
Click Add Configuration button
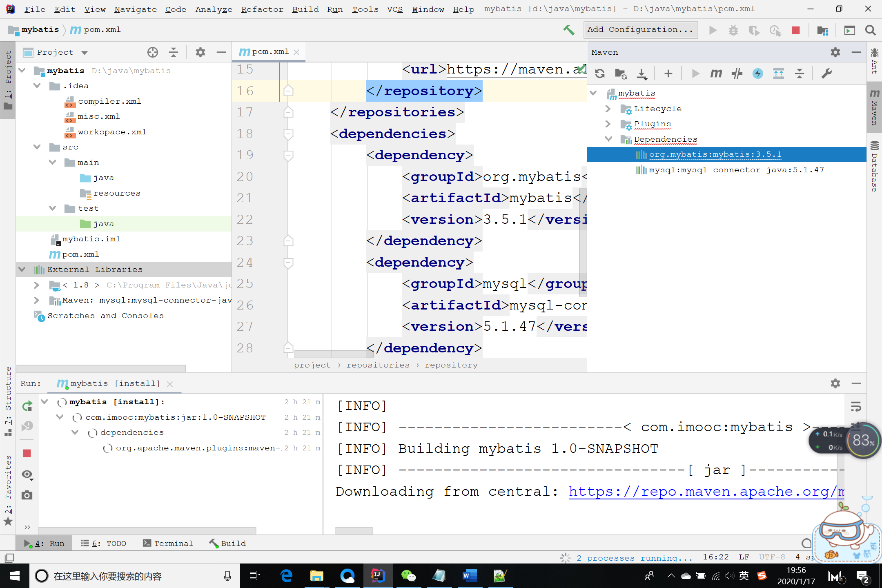pos(641,30)
